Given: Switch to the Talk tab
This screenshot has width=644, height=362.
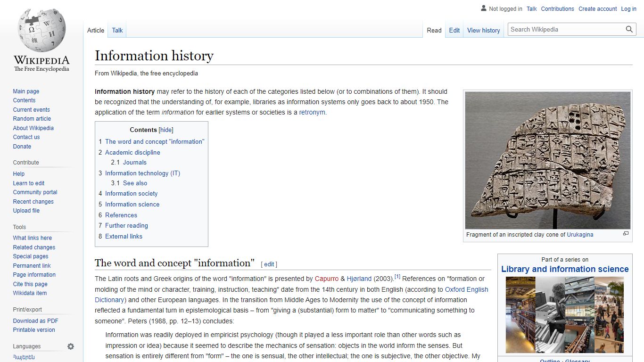Looking at the screenshot, I should 117,30.
